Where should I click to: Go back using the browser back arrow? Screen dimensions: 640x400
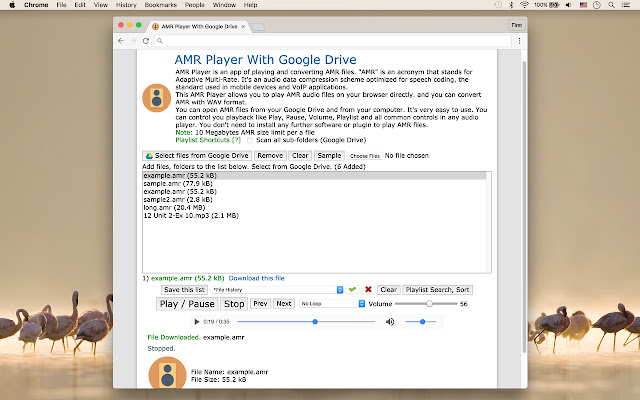(x=120, y=41)
